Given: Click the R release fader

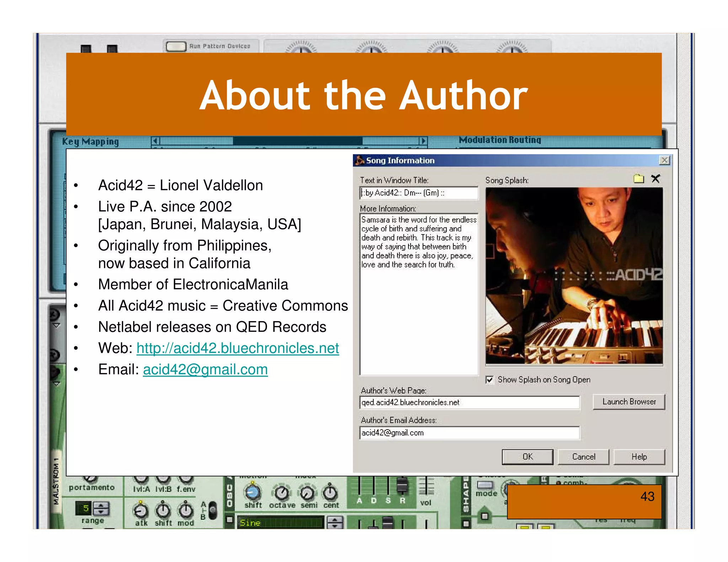Looking at the screenshot, I should [x=402, y=485].
